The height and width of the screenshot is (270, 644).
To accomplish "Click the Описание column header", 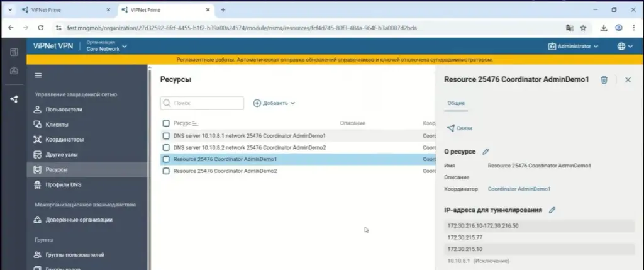I will click(x=352, y=123).
